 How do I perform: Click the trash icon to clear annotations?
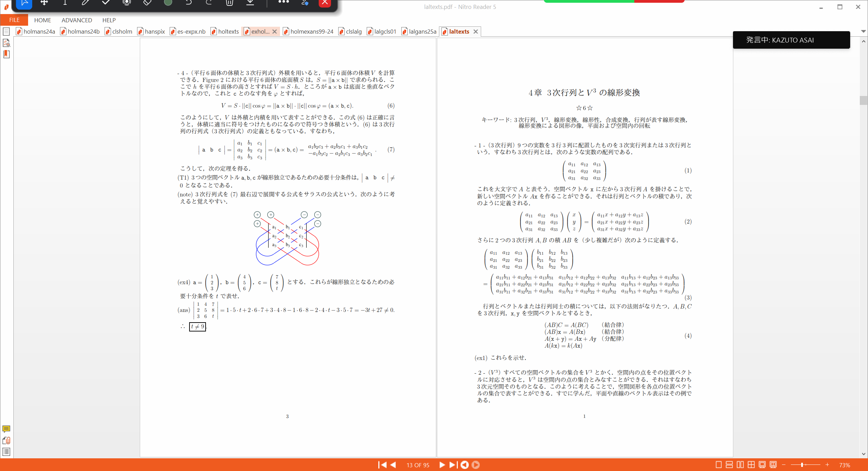pos(230,3)
